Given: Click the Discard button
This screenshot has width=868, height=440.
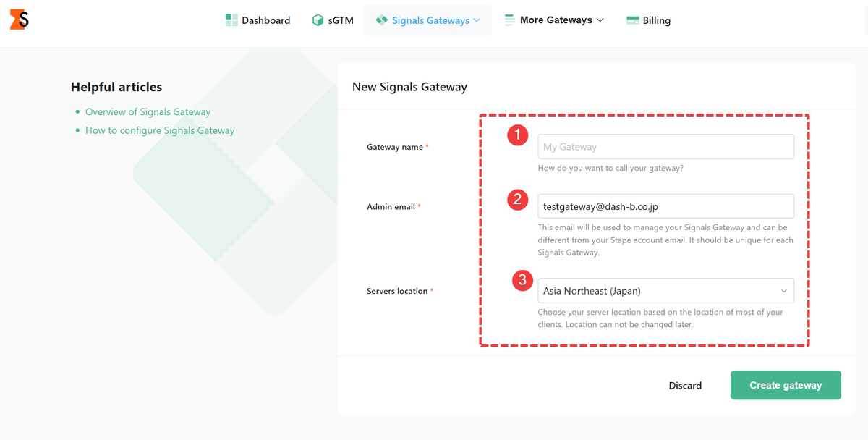Looking at the screenshot, I should tap(685, 385).
